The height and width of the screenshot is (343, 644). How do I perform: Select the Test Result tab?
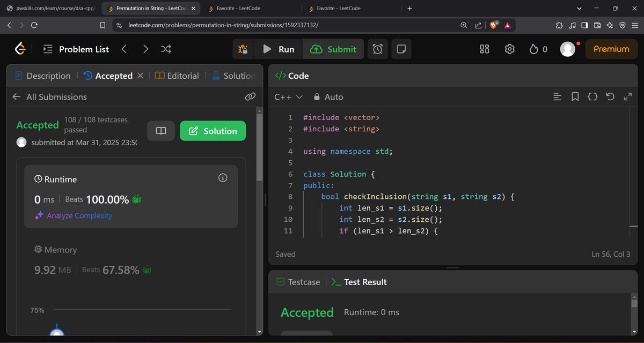pos(359,282)
